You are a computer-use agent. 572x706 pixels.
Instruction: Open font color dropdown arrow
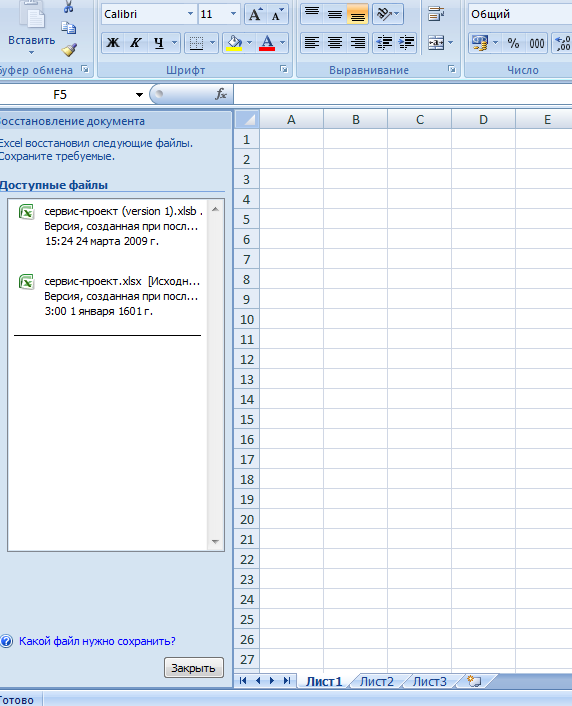pyautogui.click(x=282, y=43)
